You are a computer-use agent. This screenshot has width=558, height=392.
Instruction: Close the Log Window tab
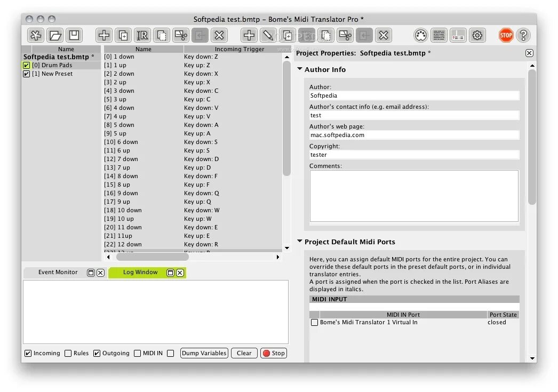180,273
